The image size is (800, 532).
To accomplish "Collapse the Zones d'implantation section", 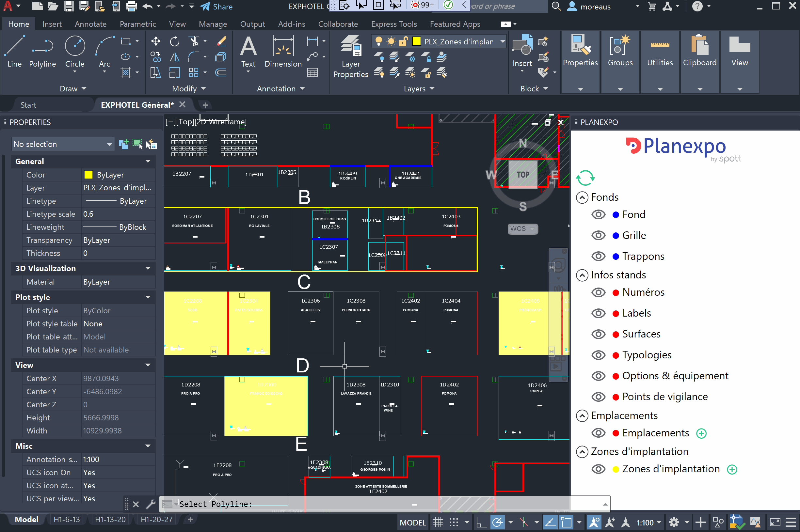I will tap(582, 452).
